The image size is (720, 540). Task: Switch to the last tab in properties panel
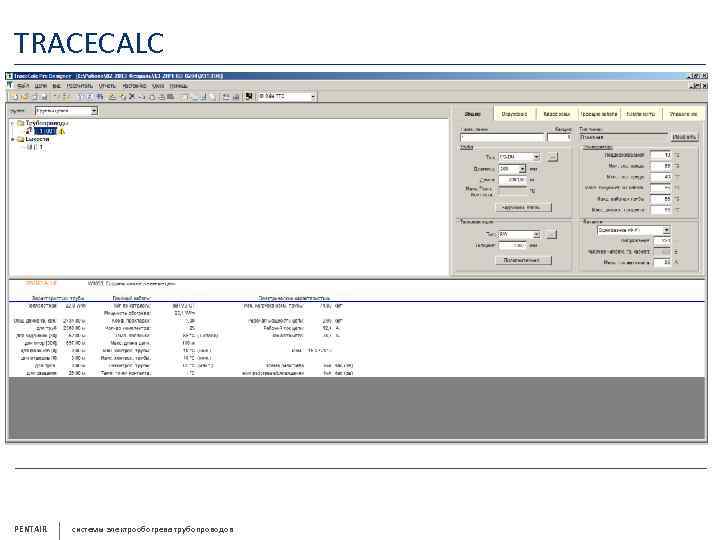[683, 114]
